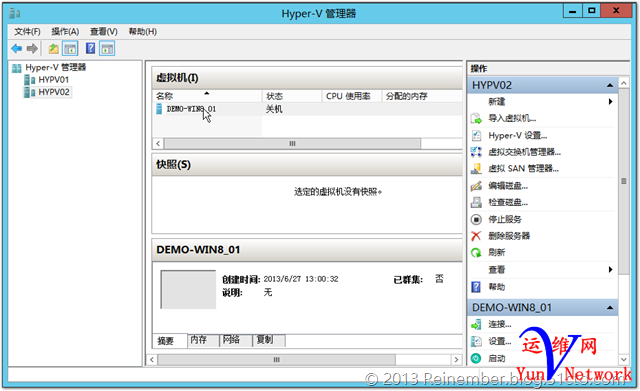Open 文件(F) menu

pos(27,31)
